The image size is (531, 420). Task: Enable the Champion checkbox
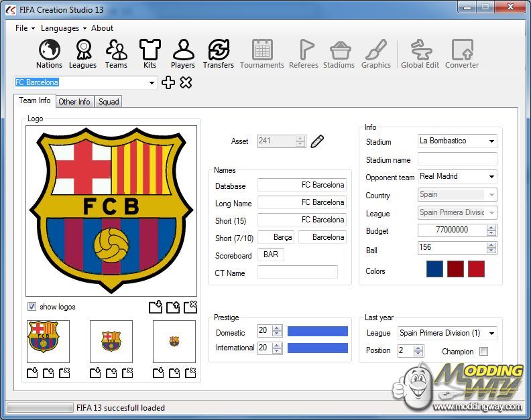click(483, 352)
